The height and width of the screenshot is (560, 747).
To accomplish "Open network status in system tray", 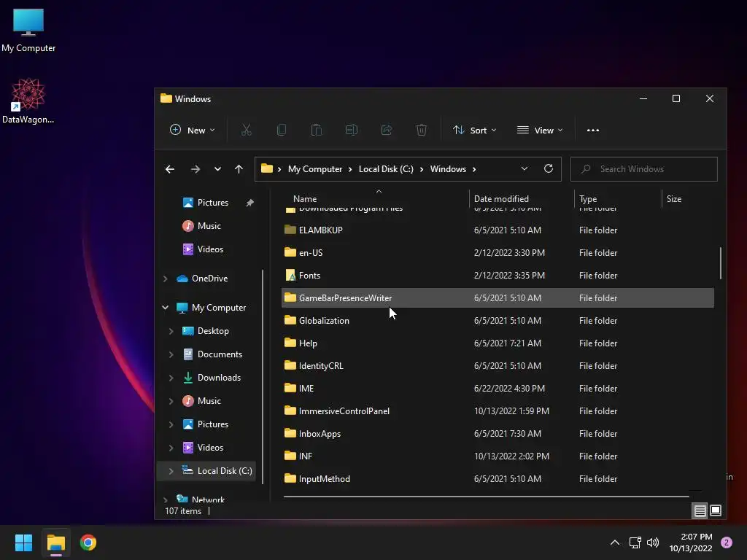I will (x=635, y=542).
